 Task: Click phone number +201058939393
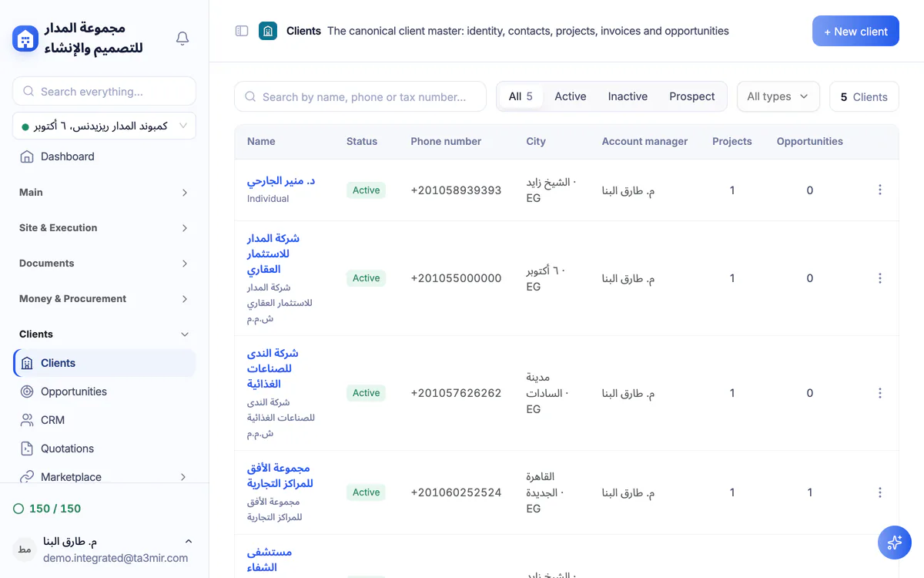pos(456,190)
